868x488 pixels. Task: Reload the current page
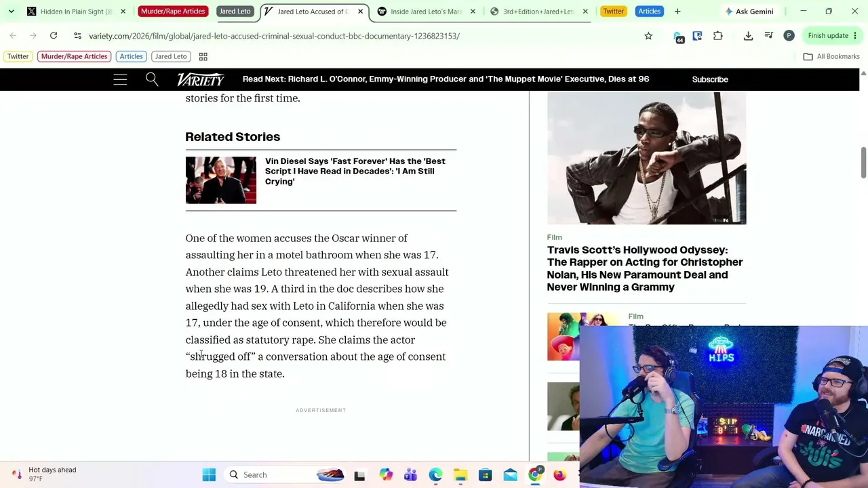click(x=54, y=36)
